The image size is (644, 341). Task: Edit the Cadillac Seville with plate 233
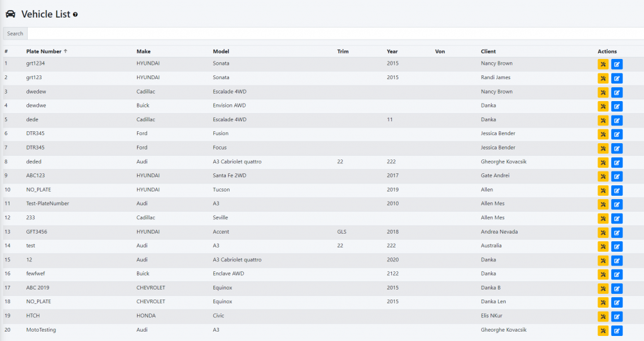tap(616, 218)
